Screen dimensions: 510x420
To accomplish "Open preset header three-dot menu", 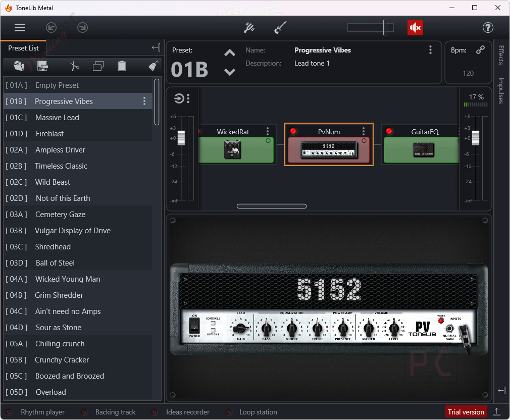I will [x=430, y=50].
